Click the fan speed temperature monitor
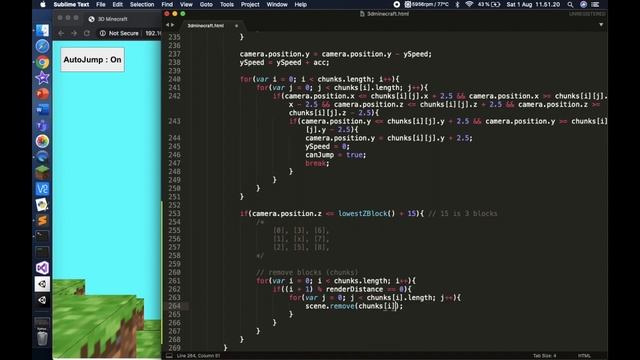This screenshot has height=360, width=640. click(427, 4)
